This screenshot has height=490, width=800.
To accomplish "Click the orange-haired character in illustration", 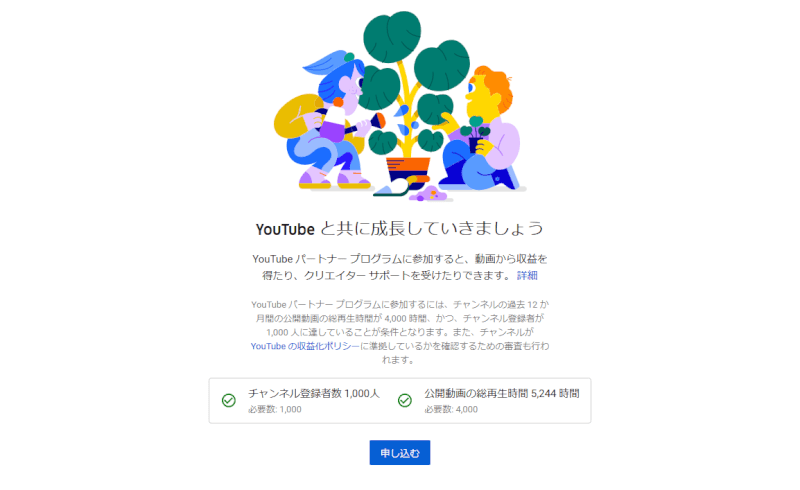I will click(482, 130).
